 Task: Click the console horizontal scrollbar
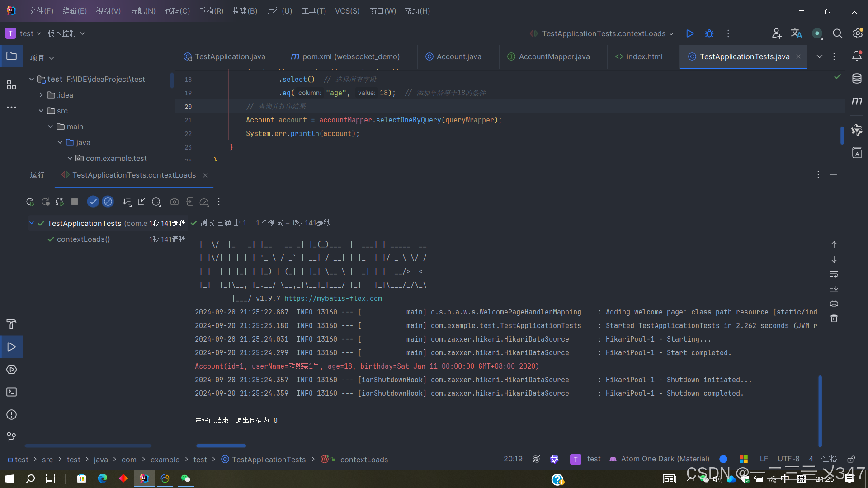pos(221,446)
